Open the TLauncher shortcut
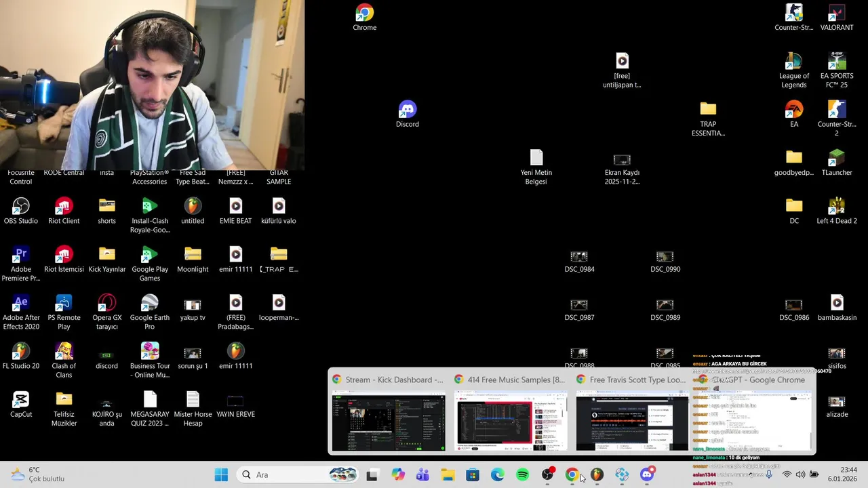Viewport: 868px width, 488px height. pyautogui.click(x=836, y=163)
